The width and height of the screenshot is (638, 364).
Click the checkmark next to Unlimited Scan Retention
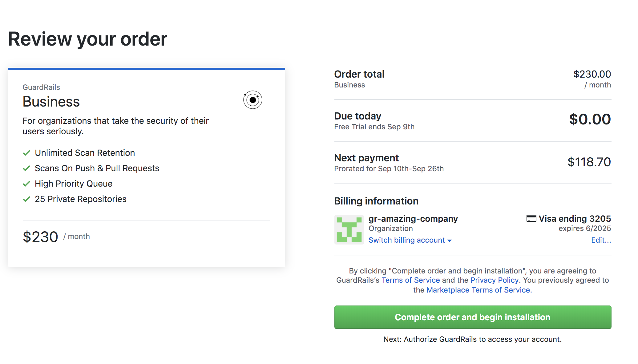pos(26,153)
